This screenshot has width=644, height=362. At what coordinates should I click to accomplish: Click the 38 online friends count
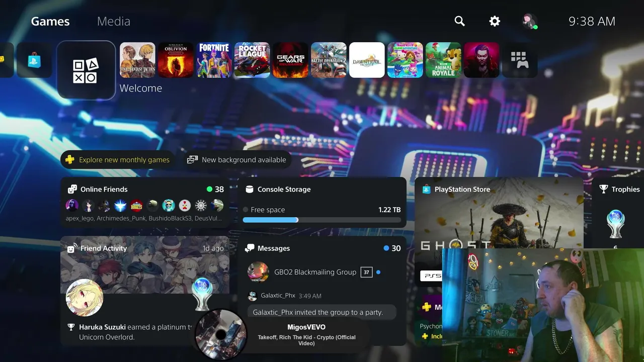pyautogui.click(x=219, y=189)
